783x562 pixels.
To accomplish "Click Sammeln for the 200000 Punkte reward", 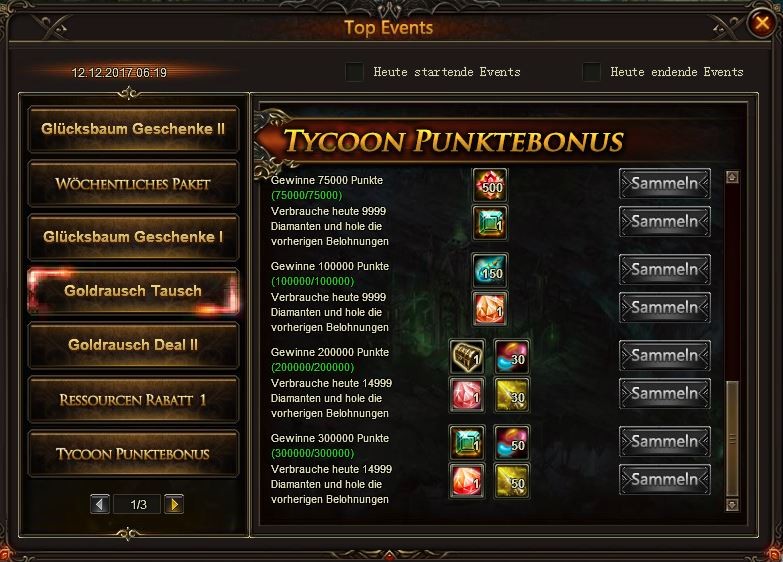I will coord(665,355).
